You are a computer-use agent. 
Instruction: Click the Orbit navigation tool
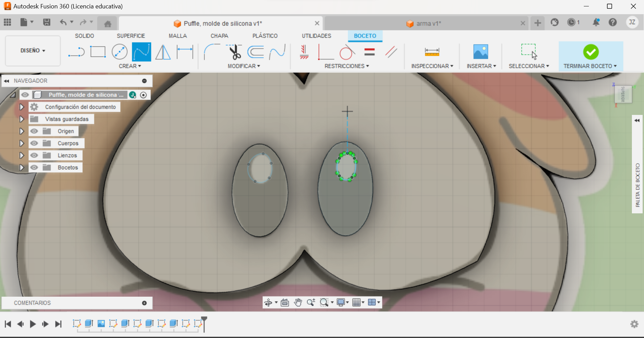[268, 302]
